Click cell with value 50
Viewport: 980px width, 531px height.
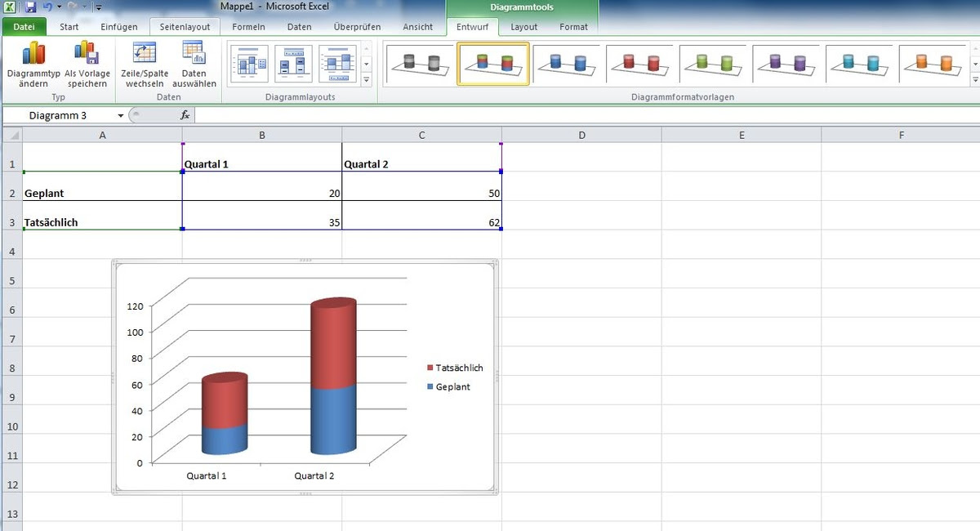(x=421, y=186)
